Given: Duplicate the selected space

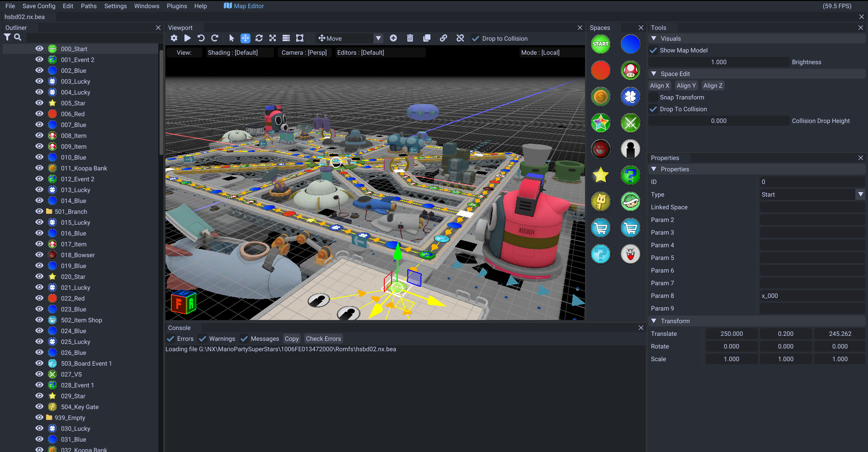Looking at the screenshot, I should (x=427, y=38).
